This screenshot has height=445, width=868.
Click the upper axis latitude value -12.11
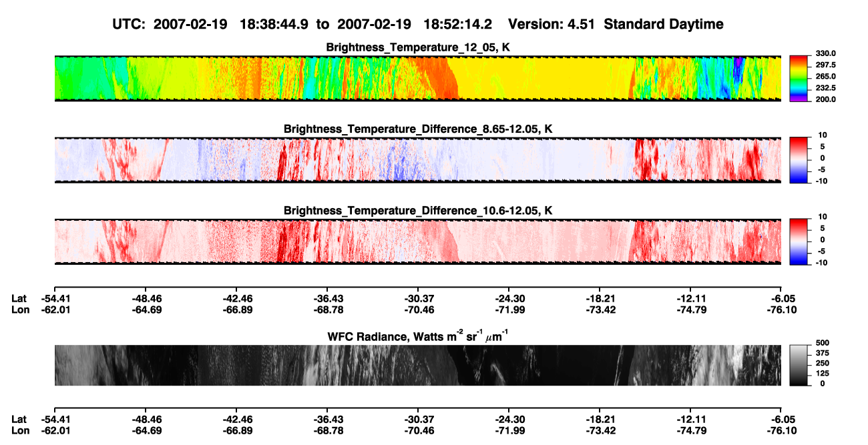click(x=692, y=298)
